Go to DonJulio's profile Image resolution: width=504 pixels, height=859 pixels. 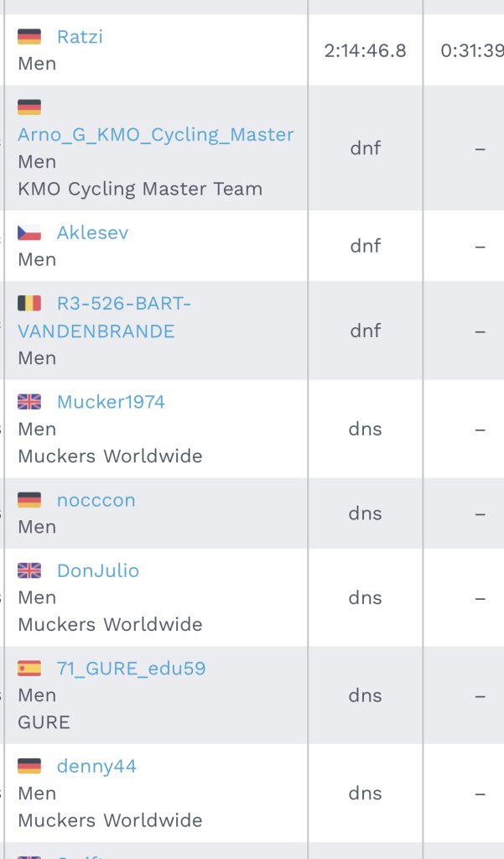(98, 570)
